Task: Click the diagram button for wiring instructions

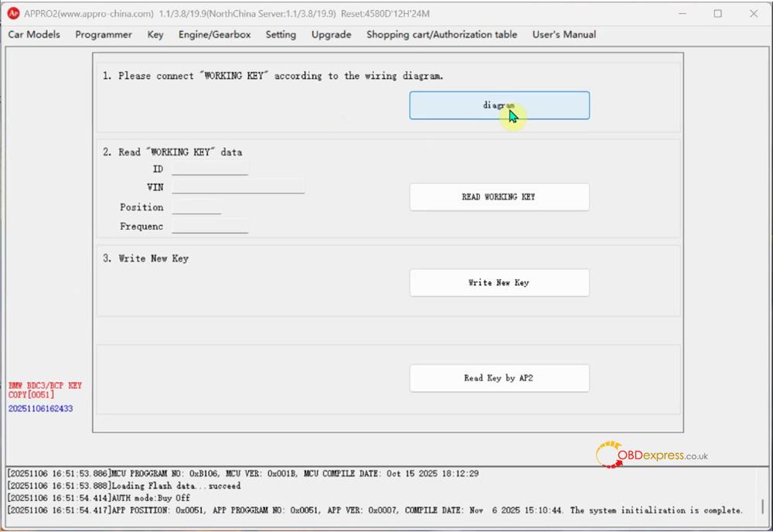Action: [499, 105]
